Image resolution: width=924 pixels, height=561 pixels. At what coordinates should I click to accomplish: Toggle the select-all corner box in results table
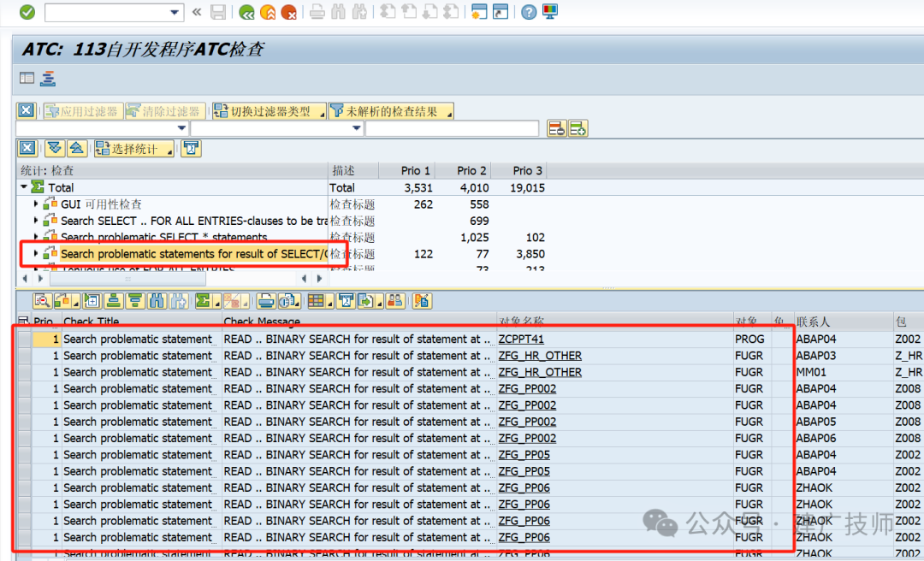(24, 322)
